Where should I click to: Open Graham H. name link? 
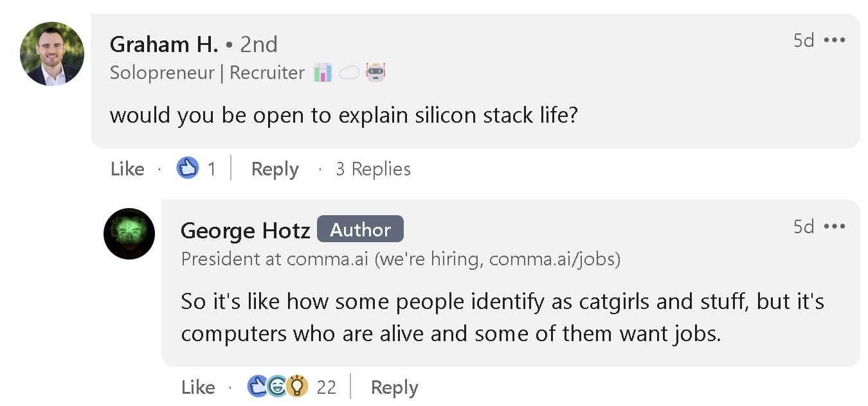(164, 44)
